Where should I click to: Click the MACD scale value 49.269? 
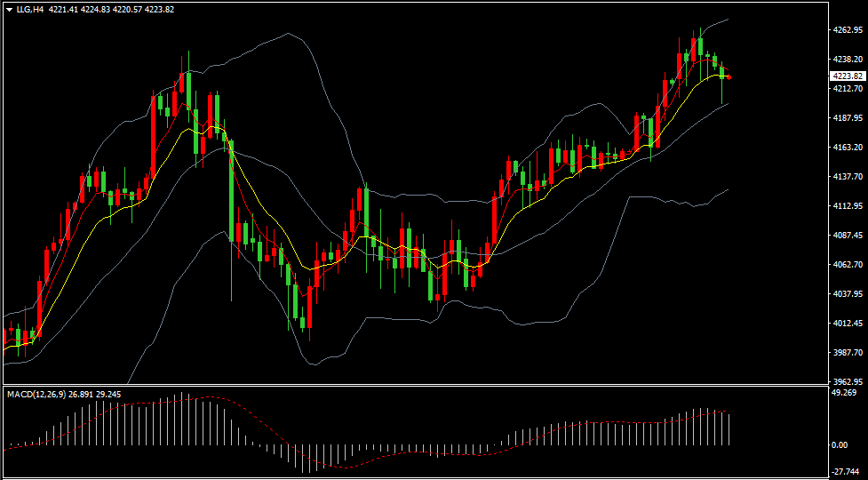pyautogui.click(x=844, y=392)
